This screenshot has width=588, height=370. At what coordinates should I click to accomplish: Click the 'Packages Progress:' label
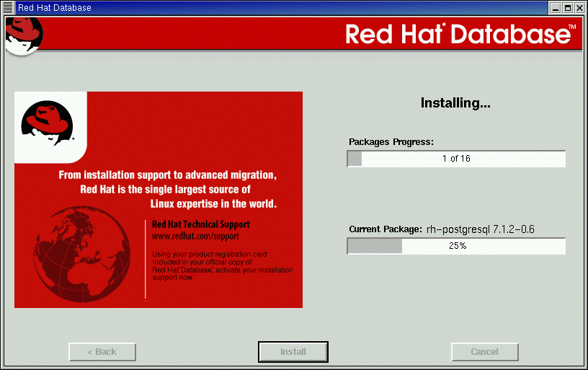tap(391, 142)
